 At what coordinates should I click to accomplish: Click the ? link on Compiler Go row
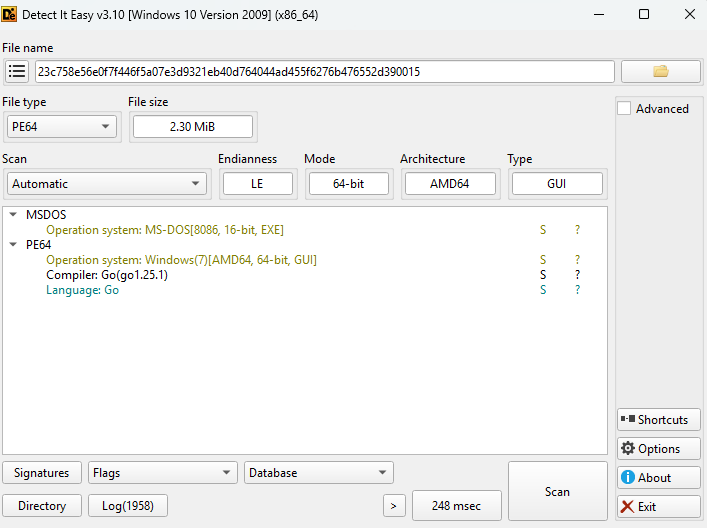578,275
